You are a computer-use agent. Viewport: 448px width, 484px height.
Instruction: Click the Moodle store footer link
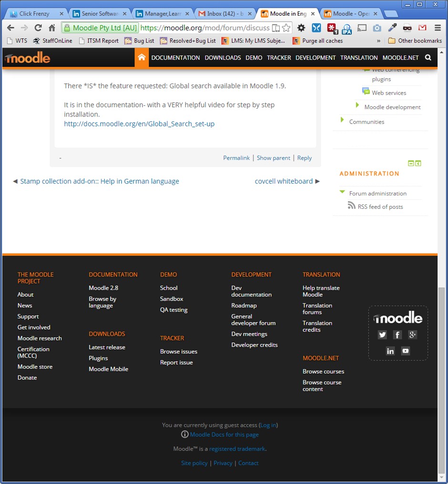tap(35, 367)
